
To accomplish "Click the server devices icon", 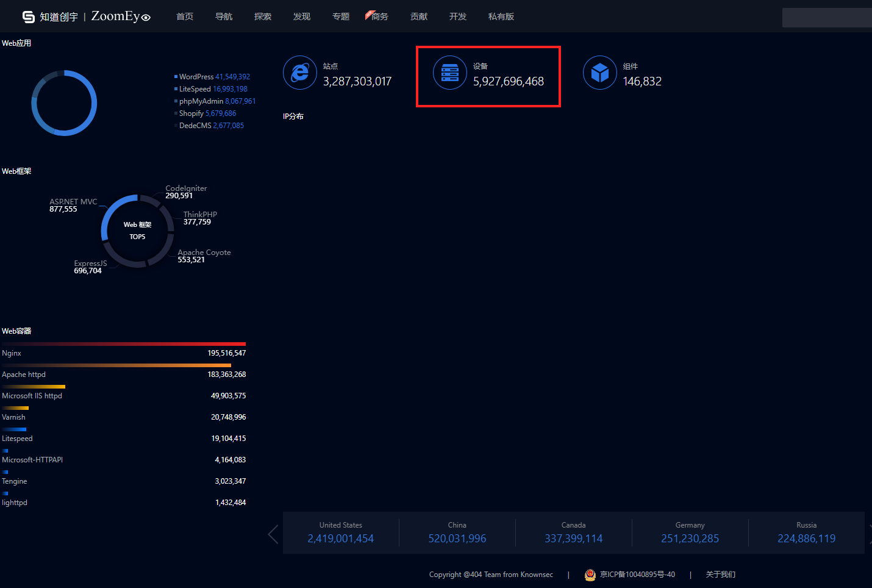I will 450,73.
